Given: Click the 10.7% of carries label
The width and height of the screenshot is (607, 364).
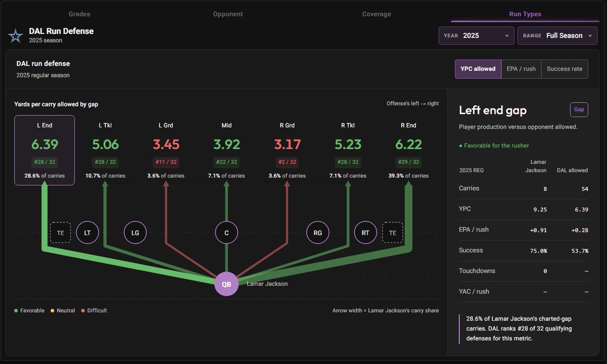Looking at the screenshot, I should point(105,176).
